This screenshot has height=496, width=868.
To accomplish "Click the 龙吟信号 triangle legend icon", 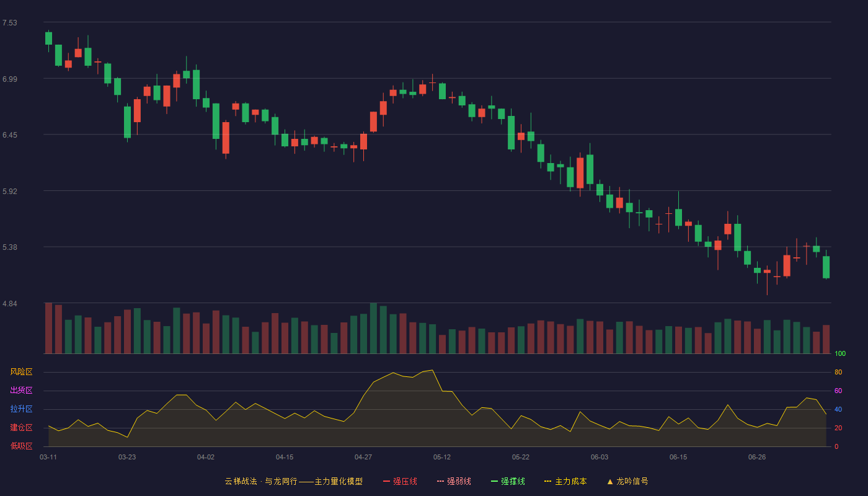I will point(610,481).
